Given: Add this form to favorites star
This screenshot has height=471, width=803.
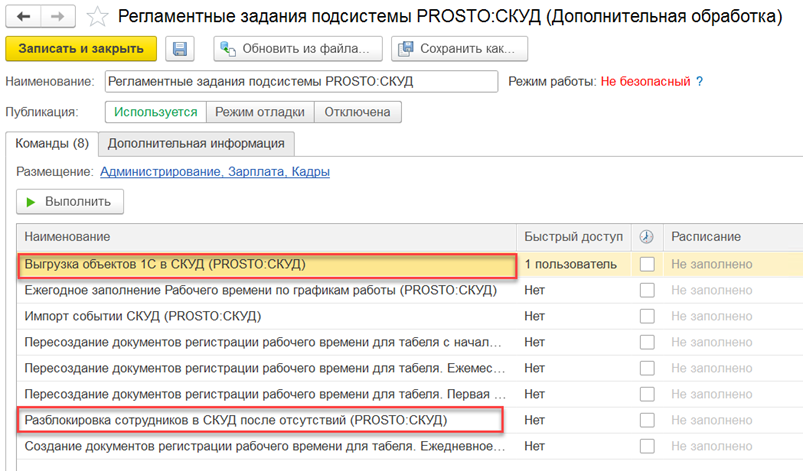Looking at the screenshot, I should click(97, 17).
